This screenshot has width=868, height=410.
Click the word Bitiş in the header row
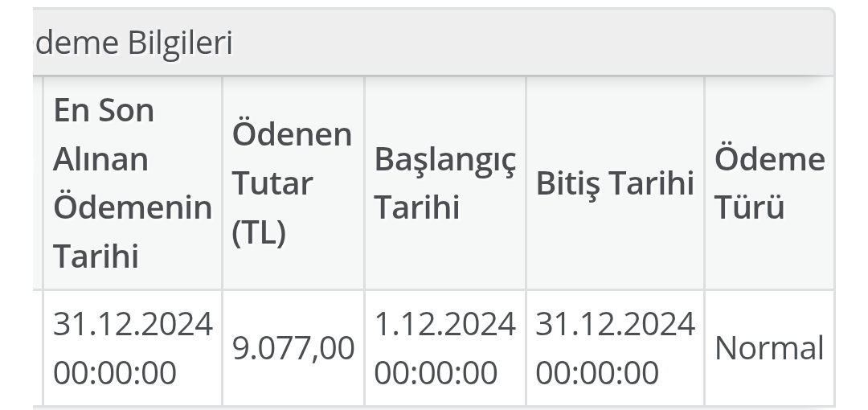(567, 183)
